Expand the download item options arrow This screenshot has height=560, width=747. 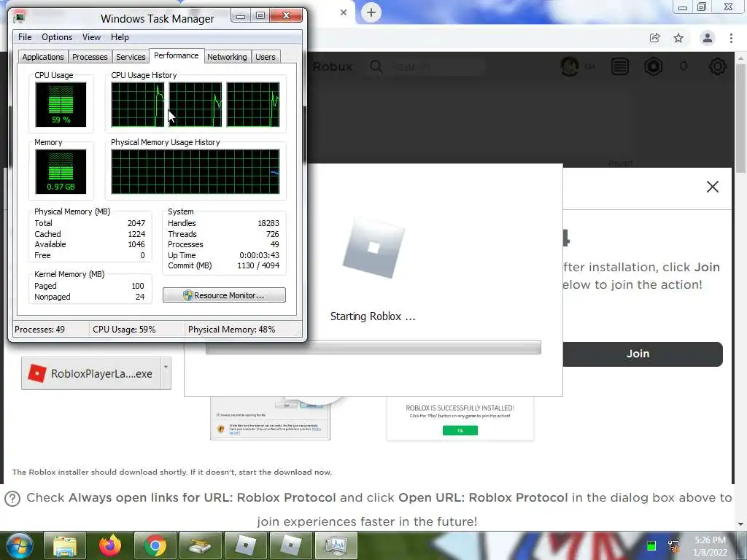[166, 373]
